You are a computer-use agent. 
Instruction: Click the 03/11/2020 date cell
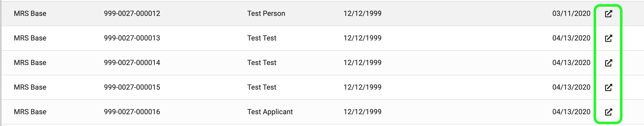tap(571, 13)
